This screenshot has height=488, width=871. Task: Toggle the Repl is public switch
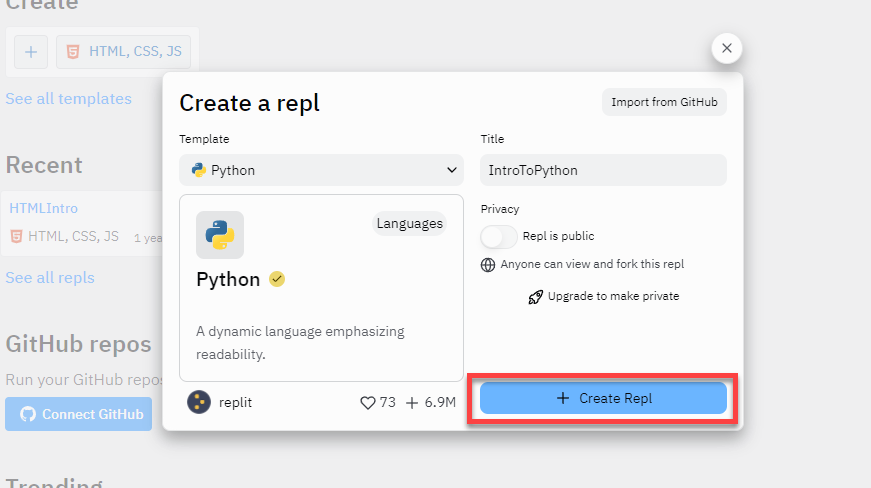[x=499, y=237]
